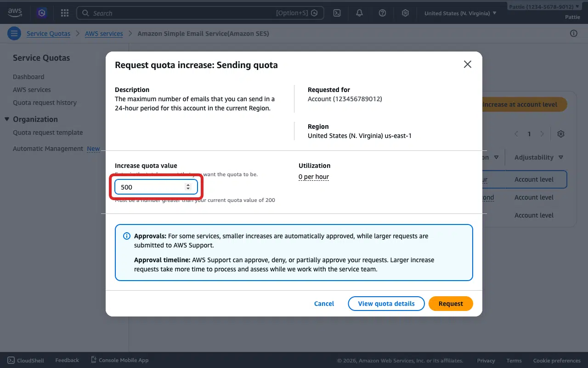Image resolution: width=588 pixels, height=368 pixels.
Task: Open Quota request history in sidebar
Action: click(x=45, y=103)
